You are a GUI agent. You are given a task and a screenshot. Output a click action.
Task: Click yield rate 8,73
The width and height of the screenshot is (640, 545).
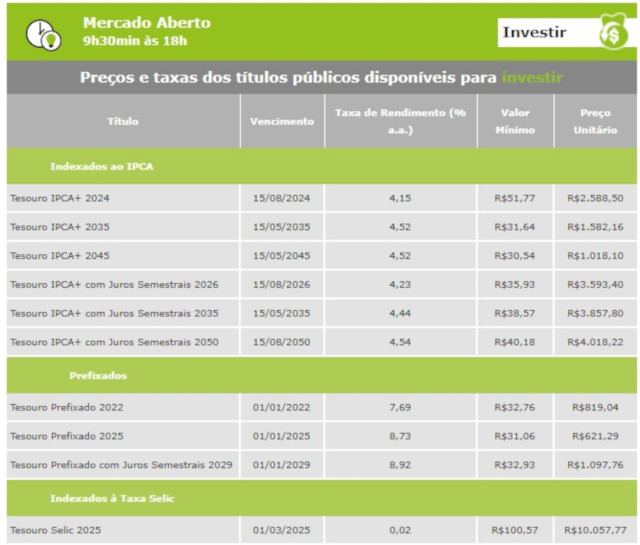[400, 436]
